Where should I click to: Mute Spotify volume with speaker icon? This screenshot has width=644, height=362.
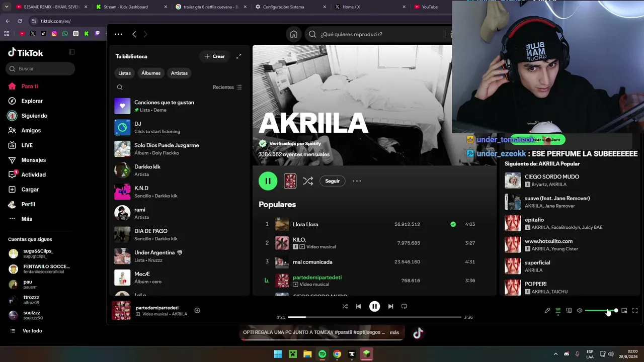[580, 311]
